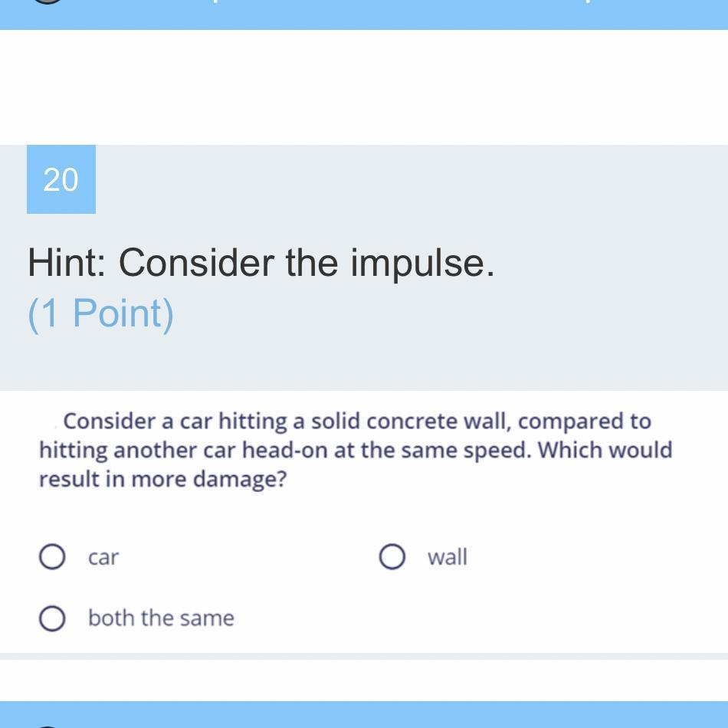Click the word "head-on" in the question

[x=287, y=450]
